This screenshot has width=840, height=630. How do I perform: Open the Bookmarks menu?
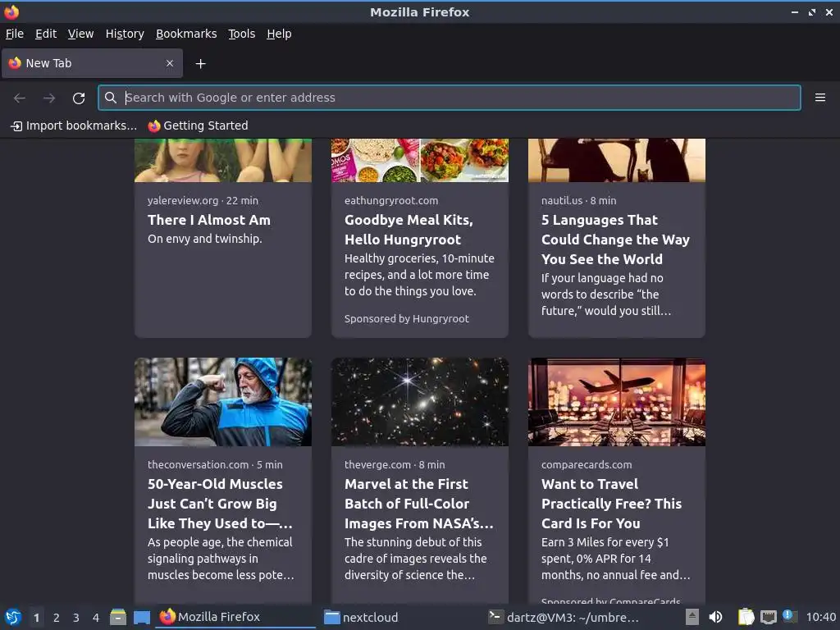186,34
